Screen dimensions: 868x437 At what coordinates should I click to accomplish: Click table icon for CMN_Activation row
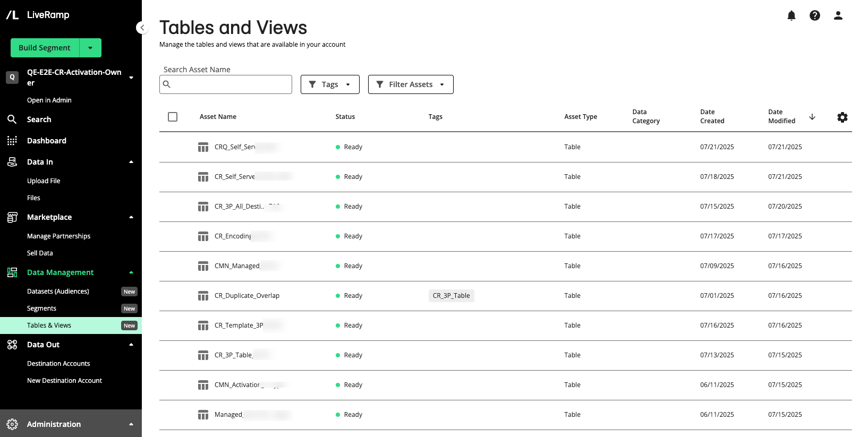click(203, 385)
